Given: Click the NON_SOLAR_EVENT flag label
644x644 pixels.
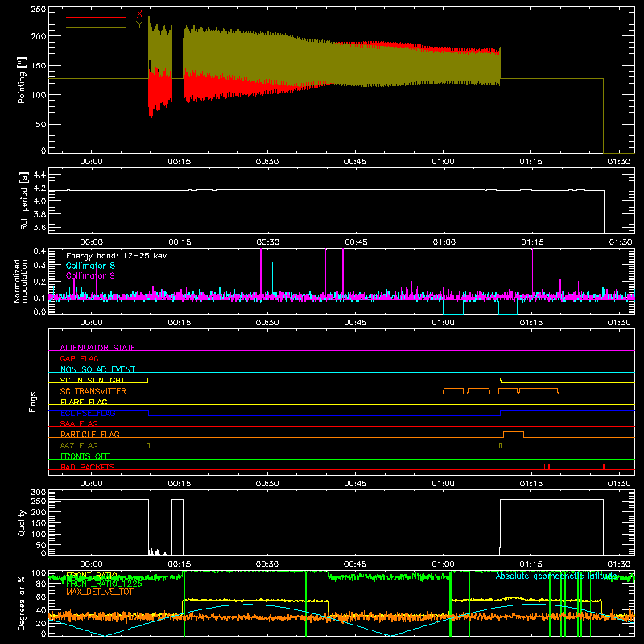Looking at the screenshot, I should point(97,369).
